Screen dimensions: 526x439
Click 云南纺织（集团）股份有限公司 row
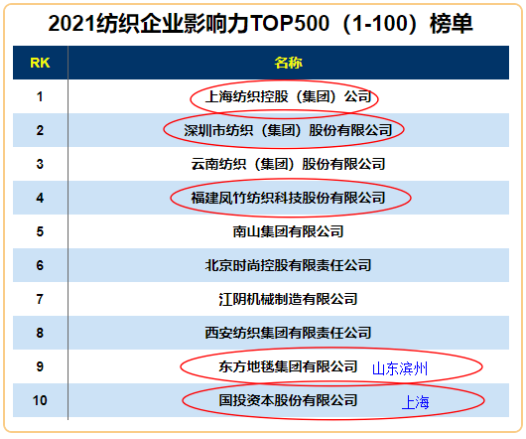pos(261,164)
